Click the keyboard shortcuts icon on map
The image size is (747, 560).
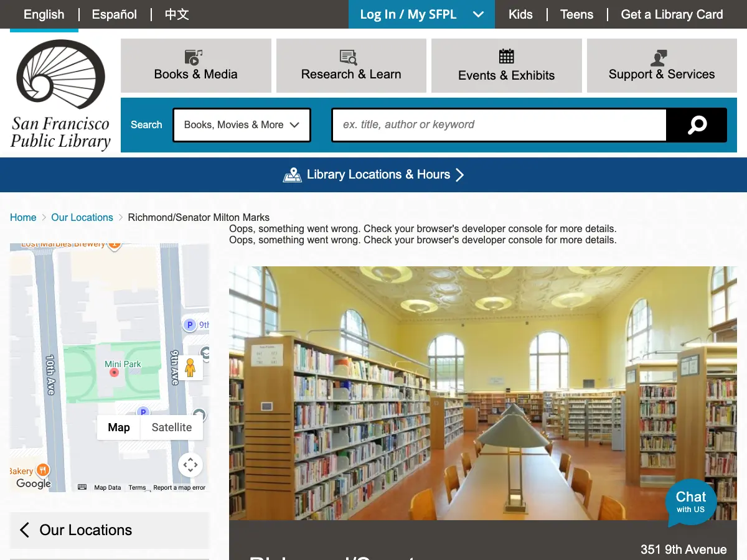tap(82, 487)
